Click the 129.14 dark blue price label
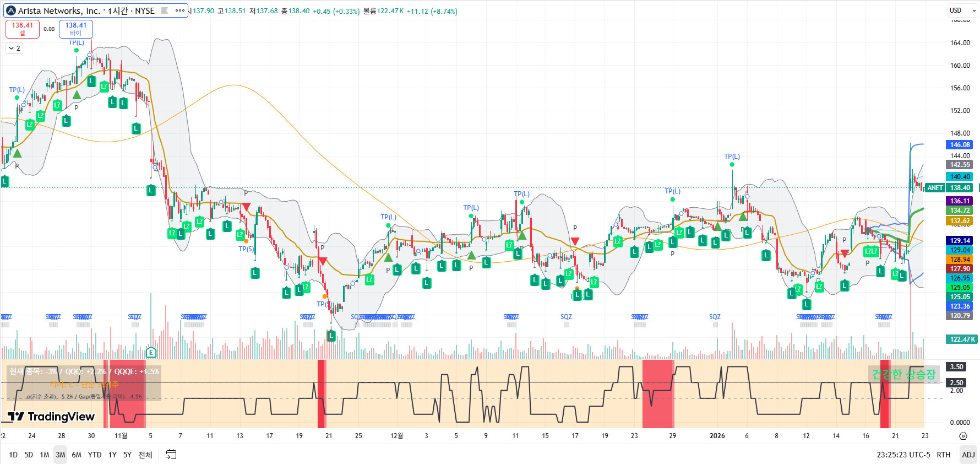The image size is (980, 464). click(960, 241)
